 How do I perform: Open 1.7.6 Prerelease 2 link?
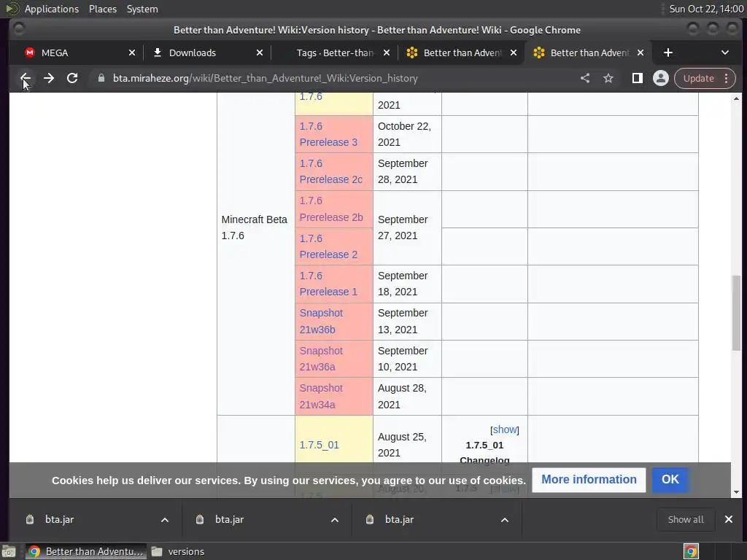tap(328, 246)
